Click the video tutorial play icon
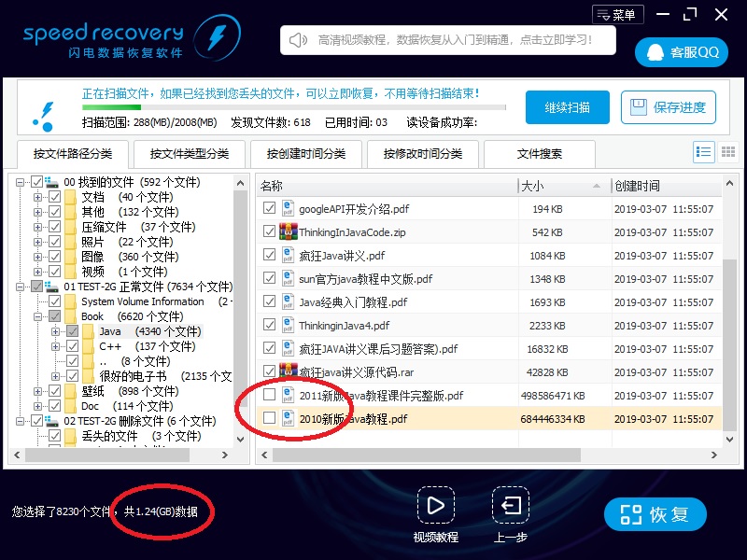Viewport: 747px width, 560px height. (x=435, y=506)
